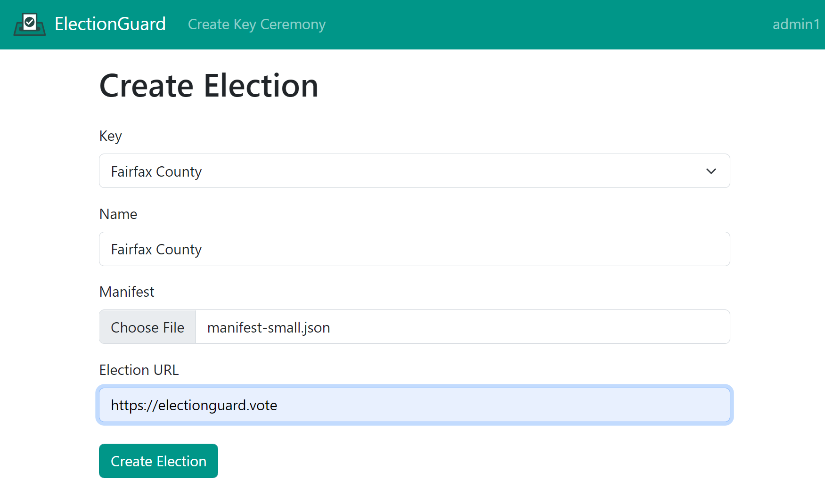Open the ElectionGuard home brand link
The width and height of the screenshot is (825, 504).
(110, 24)
